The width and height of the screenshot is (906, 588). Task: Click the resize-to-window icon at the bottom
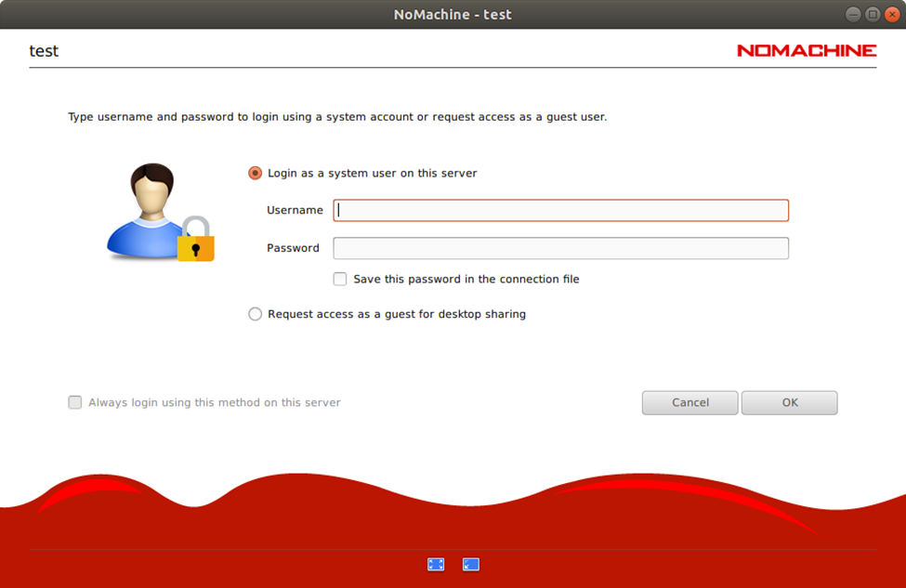pyautogui.click(x=471, y=565)
